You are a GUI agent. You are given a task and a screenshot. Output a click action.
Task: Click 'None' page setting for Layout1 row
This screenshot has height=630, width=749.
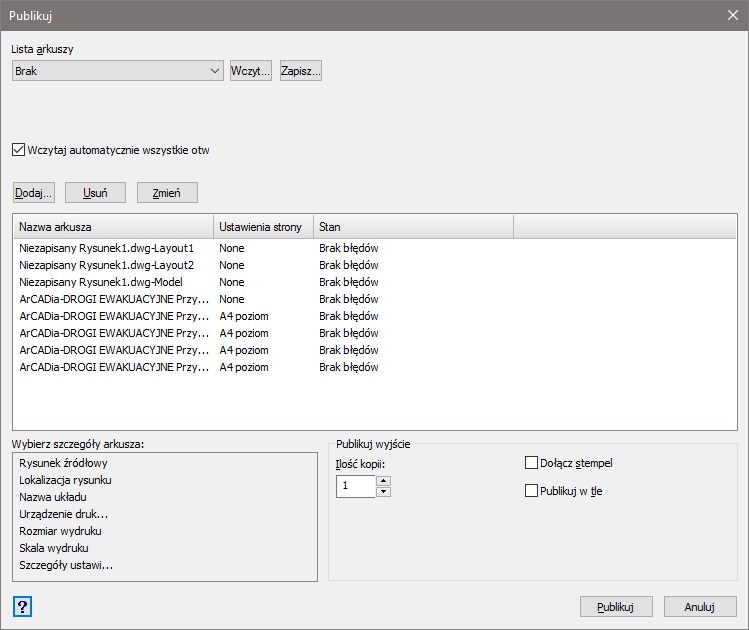[x=232, y=248]
